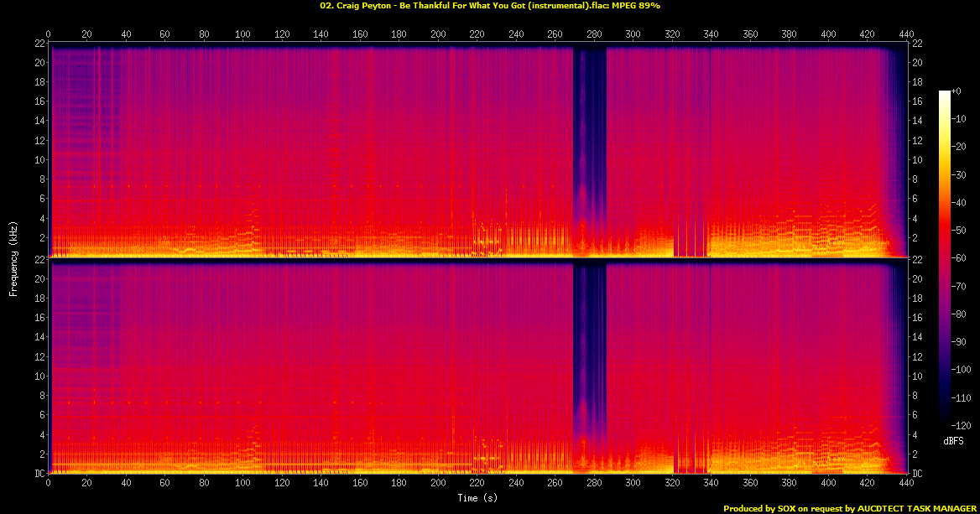The height and width of the screenshot is (514, 980).
Task: Click the '-30' value on the dBFS scale
Action: tap(959, 175)
